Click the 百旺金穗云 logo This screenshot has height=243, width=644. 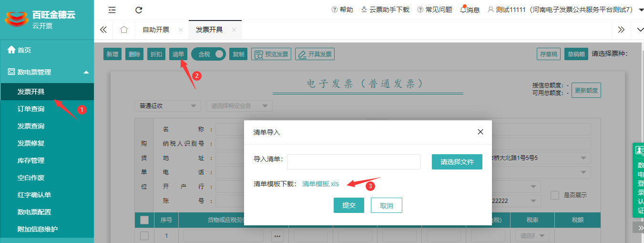pos(41,19)
